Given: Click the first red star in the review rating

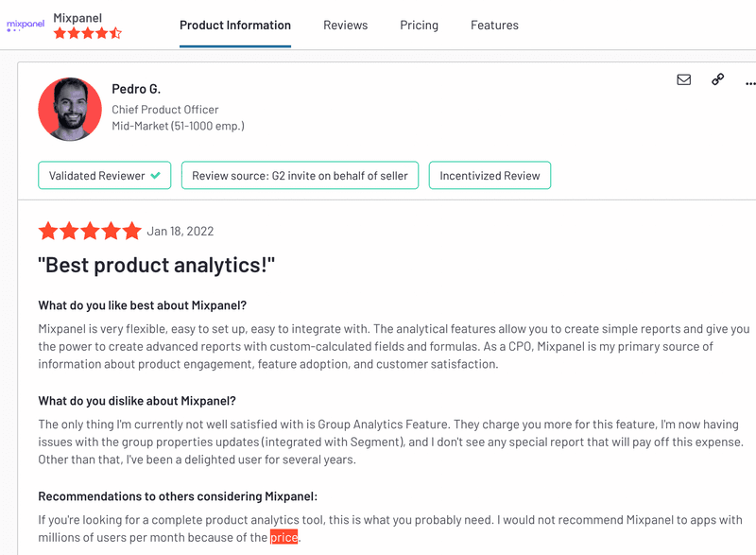Looking at the screenshot, I should [48, 230].
